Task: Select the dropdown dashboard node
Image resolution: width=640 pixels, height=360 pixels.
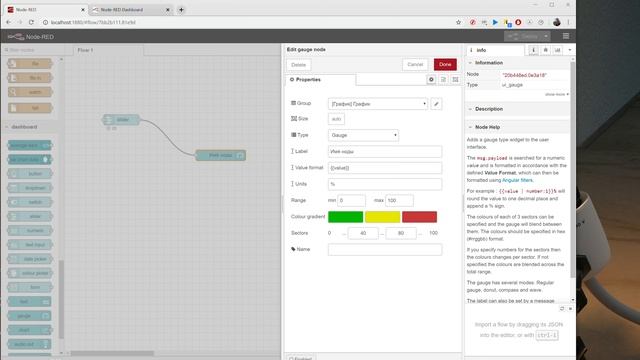Action: [30, 188]
